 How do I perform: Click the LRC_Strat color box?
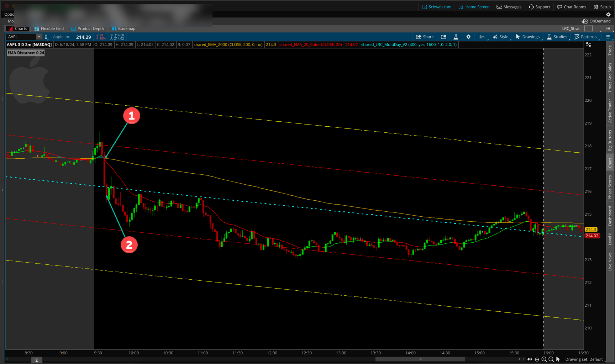tap(588, 29)
